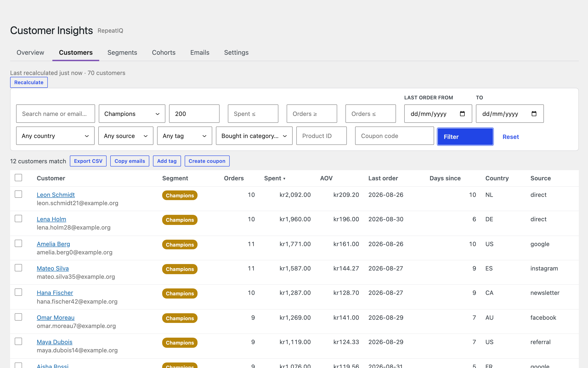Focus the Product ID field
588x368 pixels.
click(x=322, y=136)
